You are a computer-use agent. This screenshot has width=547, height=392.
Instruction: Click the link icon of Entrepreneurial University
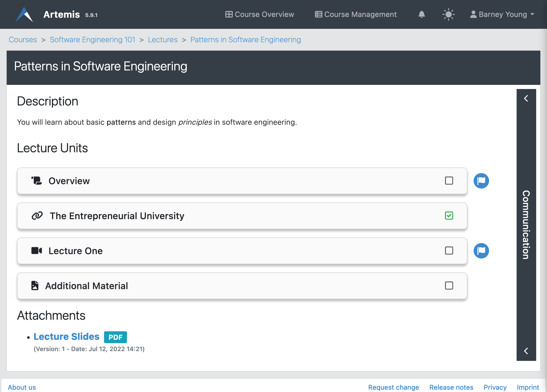pos(37,216)
